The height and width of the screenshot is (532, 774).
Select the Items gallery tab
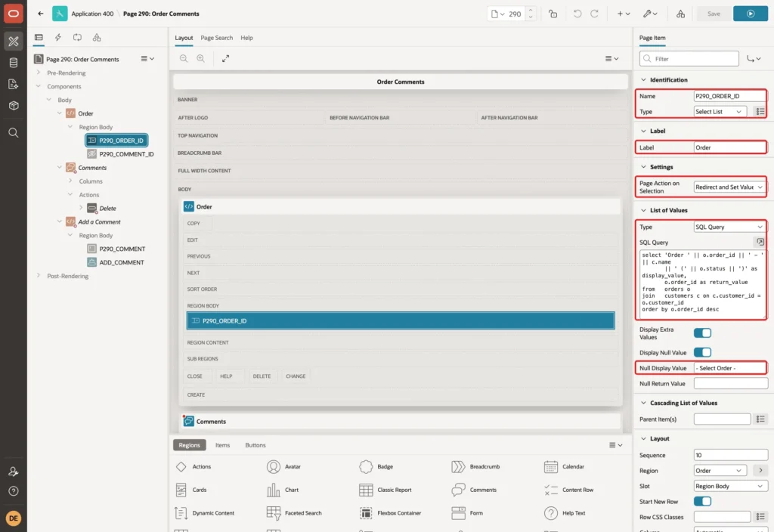[222, 444]
